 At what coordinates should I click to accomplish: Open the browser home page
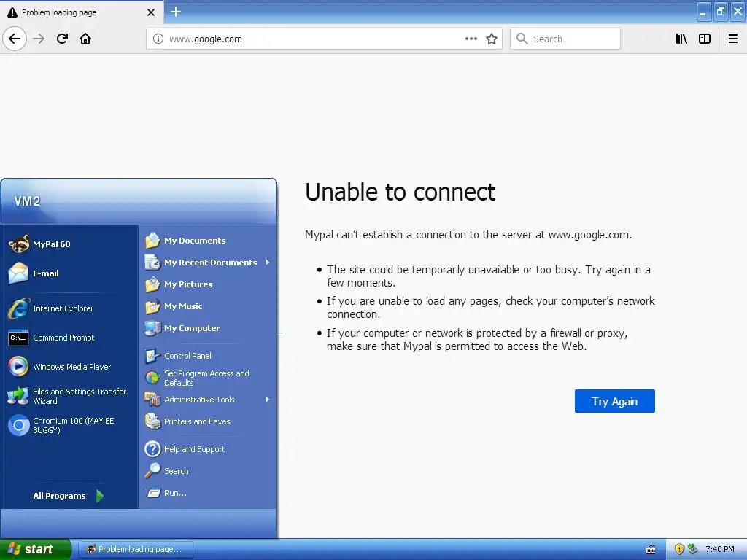[85, 39]
